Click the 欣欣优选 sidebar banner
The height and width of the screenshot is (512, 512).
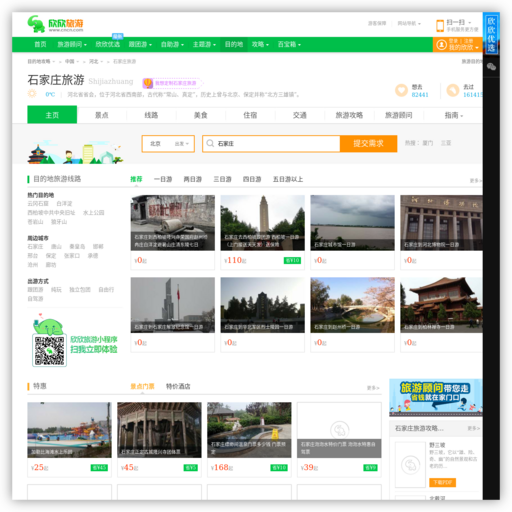[491, 34]
